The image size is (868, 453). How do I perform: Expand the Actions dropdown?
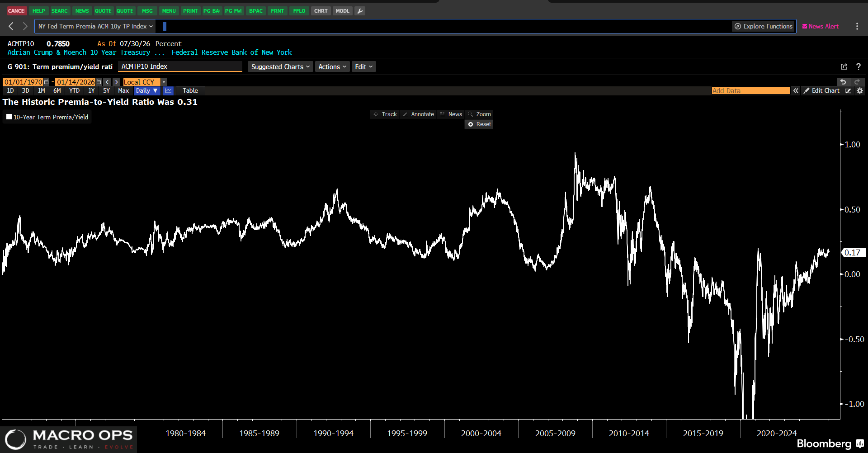(x=332, y=67)
